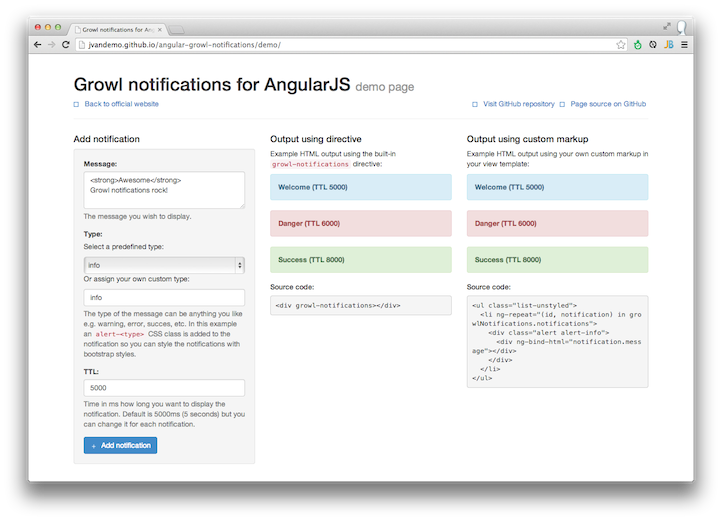The image size is (722, 521).
Task: Click the Source code: label under custom markup
Action: (489, 287)
